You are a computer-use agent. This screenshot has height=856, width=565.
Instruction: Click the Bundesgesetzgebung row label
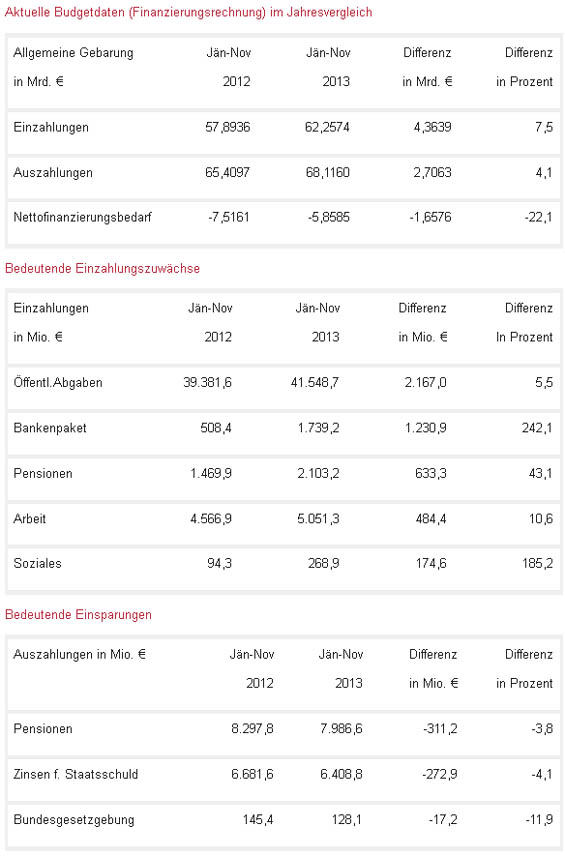click(74, 820)
